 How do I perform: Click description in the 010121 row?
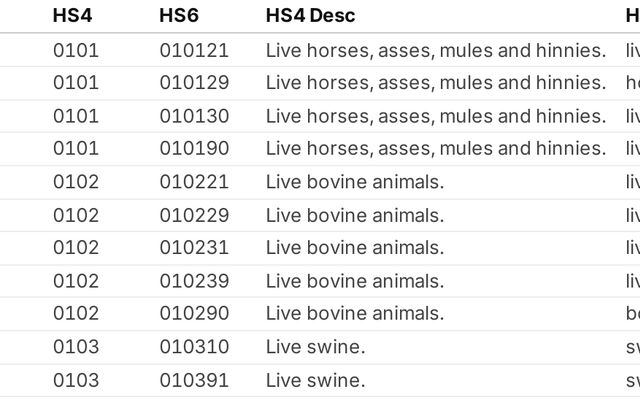436,51
